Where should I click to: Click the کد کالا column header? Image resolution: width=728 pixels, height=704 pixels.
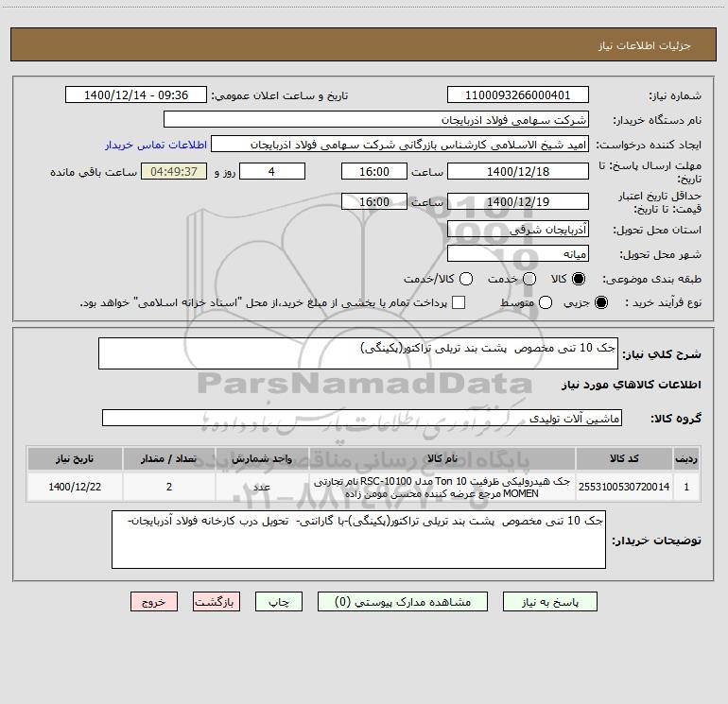624,459
